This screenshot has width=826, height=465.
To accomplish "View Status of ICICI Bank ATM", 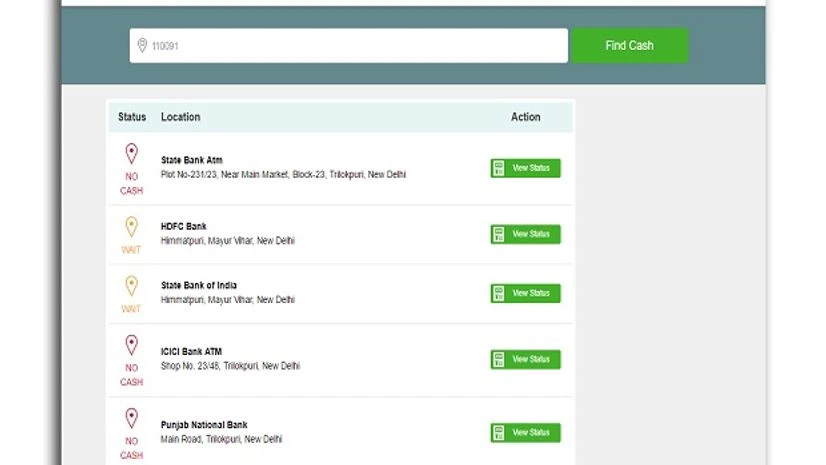I will coord(525,359).
